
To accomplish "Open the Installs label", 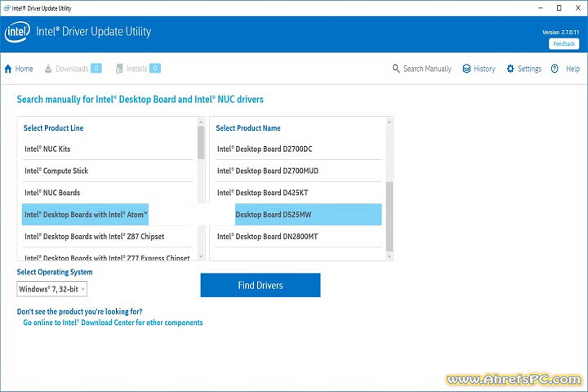I will 137,69.
